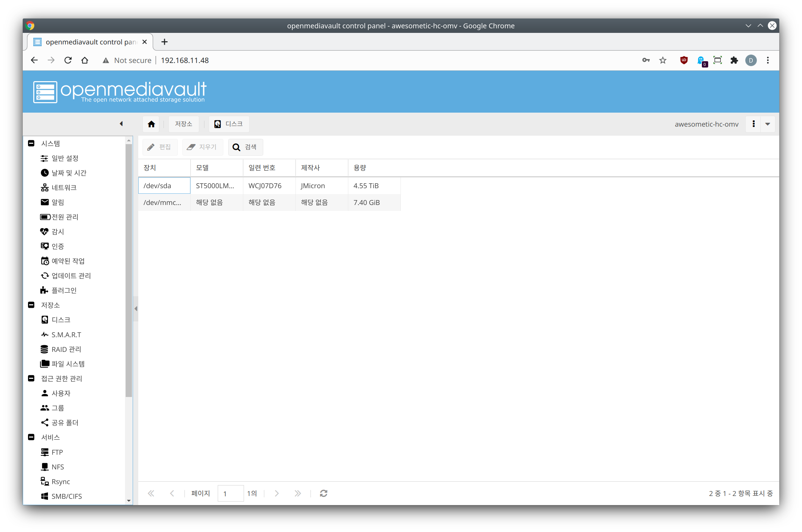Open RAID 관리 in the sidebar
This screenshot has height=532, width=802.
click(x=66, y=349)
